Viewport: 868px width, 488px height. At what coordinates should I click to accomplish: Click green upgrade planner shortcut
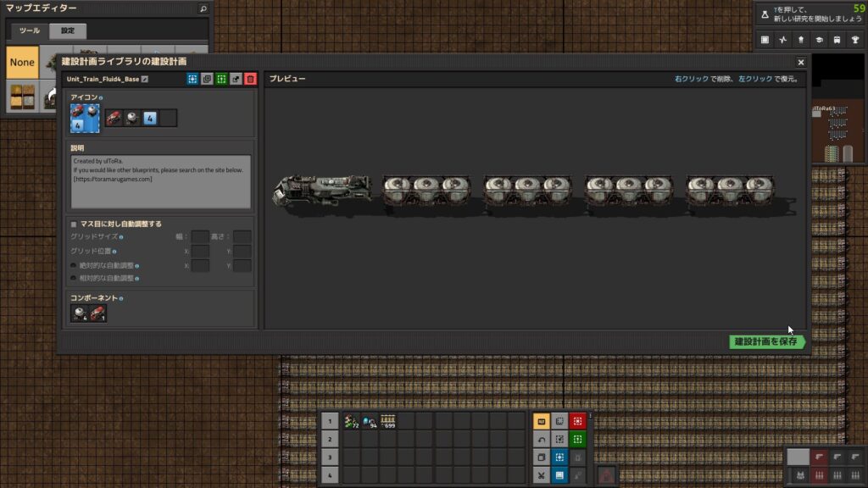coord(577,440)
